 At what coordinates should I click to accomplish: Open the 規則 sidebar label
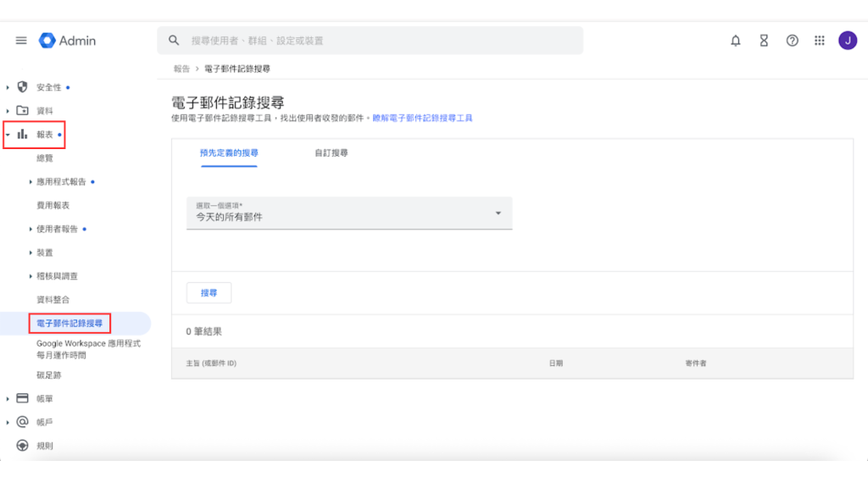(45, 446)
